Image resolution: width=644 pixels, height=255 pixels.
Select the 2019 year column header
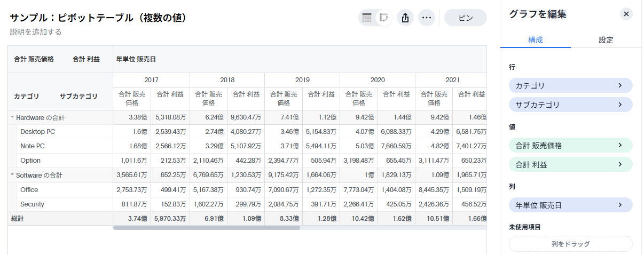click(302, 79)
